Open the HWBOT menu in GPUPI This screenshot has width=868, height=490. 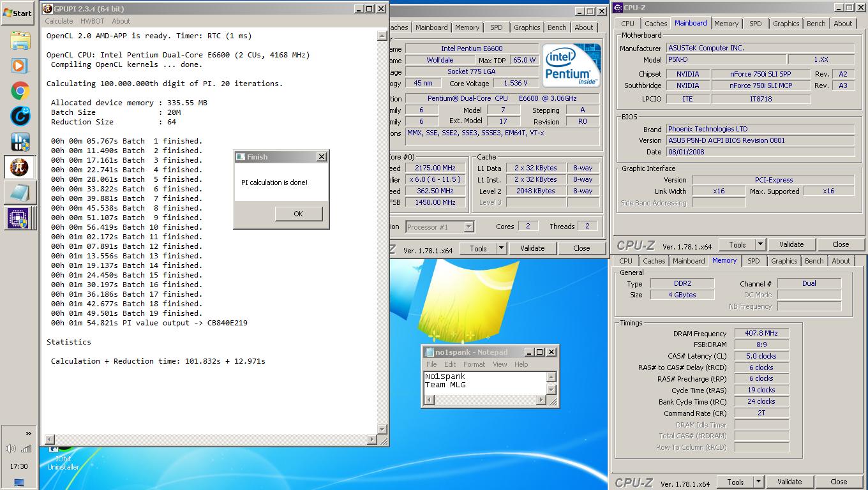click(x=92, y=21)
